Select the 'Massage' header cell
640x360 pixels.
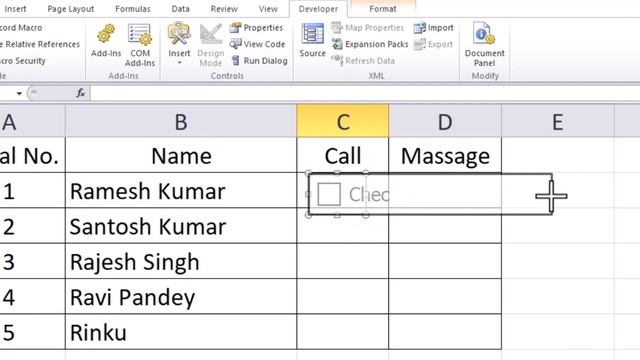[x=445, y=155]
